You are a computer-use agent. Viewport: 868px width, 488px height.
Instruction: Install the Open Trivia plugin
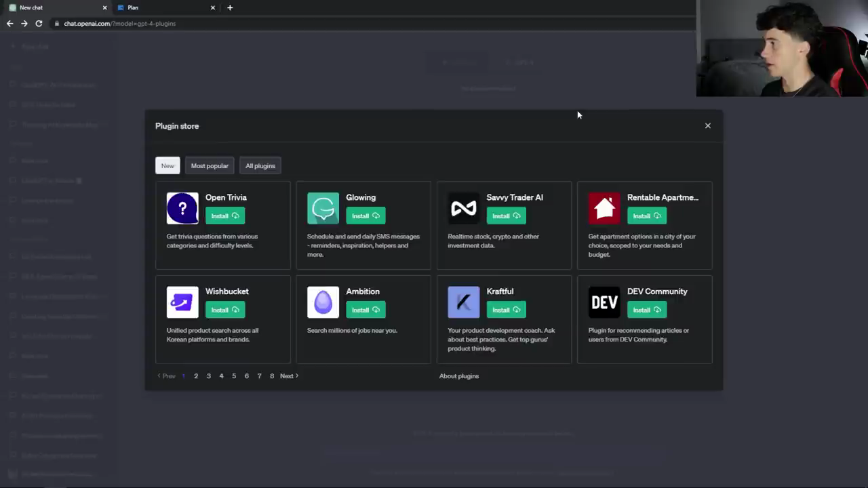pyautogui.click(x=225, y=216)
